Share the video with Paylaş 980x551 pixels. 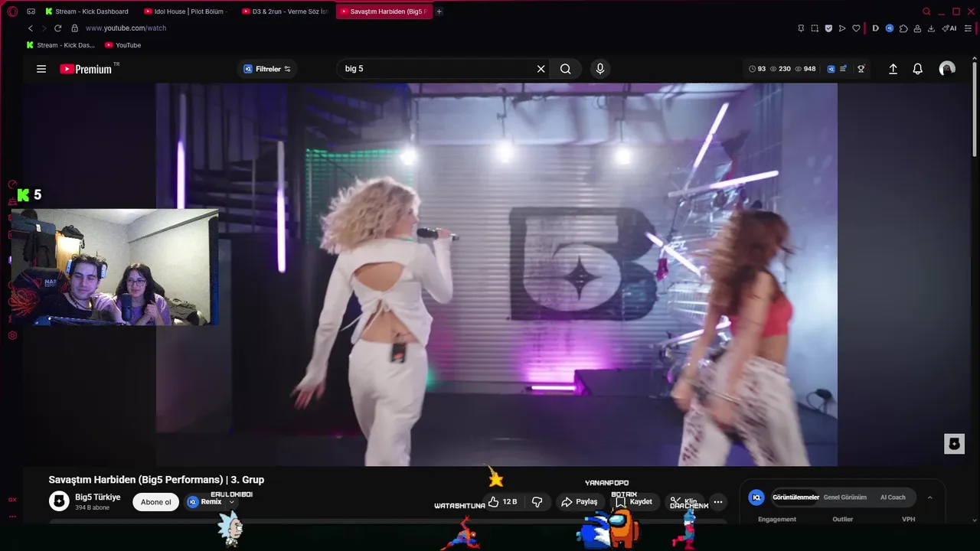579,502
